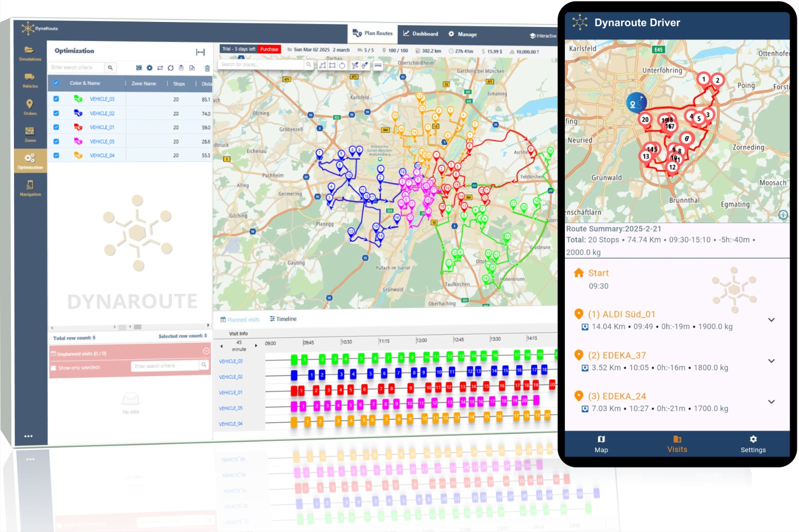Click the vehicle search magnifier button
This screenshot has height=532, width=799.
pos(110,67)
